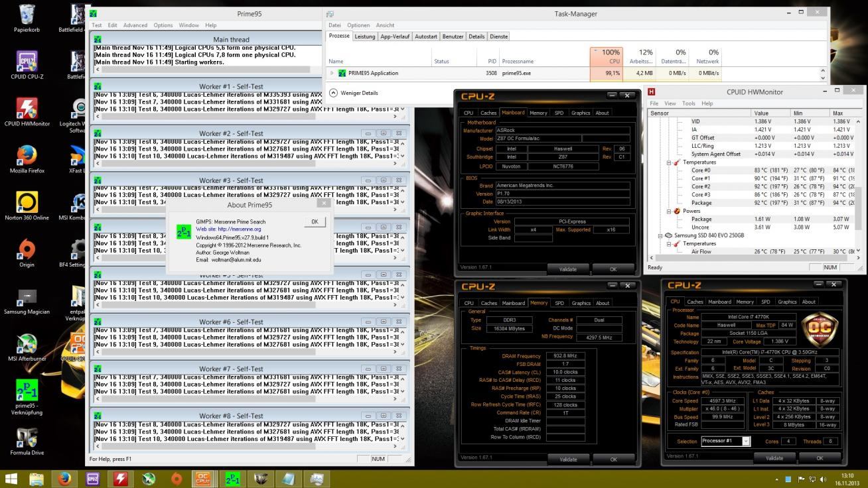Open the Papierkorb desktop icon
868x488 pixels.
[x=27, y=18]
